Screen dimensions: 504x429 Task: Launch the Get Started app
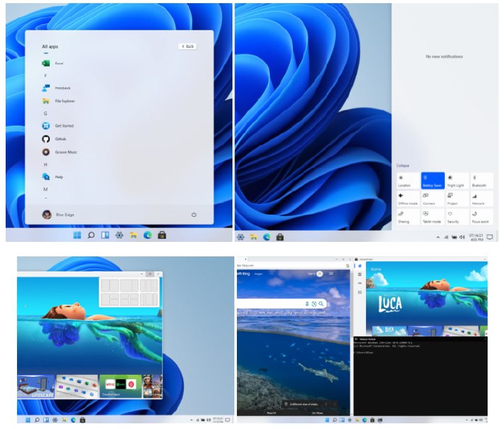coord(58,125)
